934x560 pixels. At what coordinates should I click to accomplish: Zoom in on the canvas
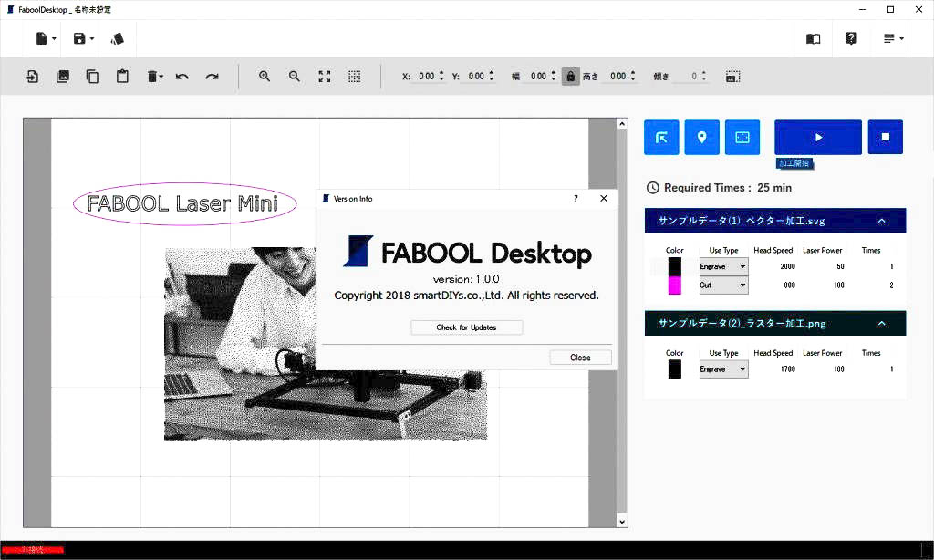tap(265, 77)
